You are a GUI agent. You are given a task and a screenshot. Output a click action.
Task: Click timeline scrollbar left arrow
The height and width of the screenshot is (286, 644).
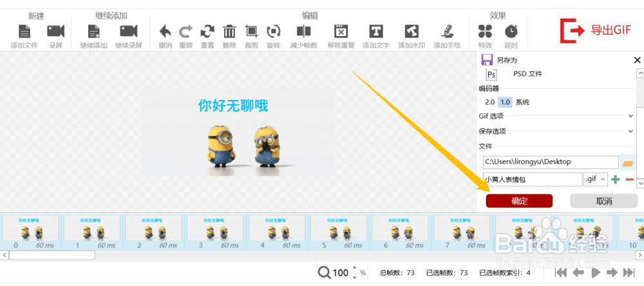pos(5,255)
